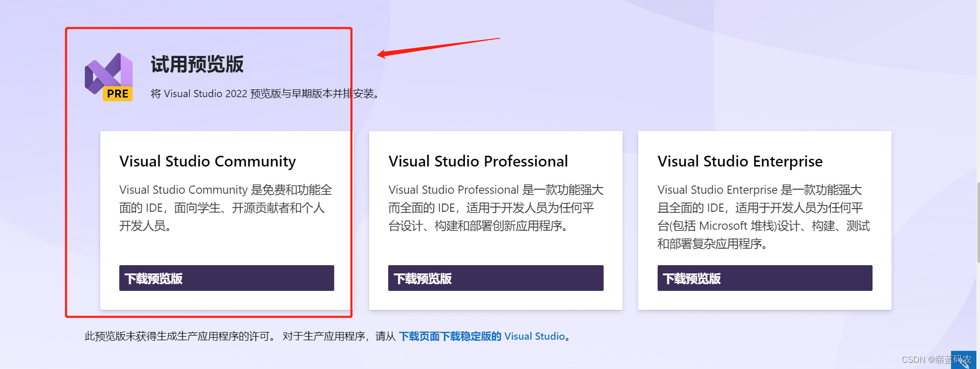Open the stable Visual Studio download page link

pos(482,336)
